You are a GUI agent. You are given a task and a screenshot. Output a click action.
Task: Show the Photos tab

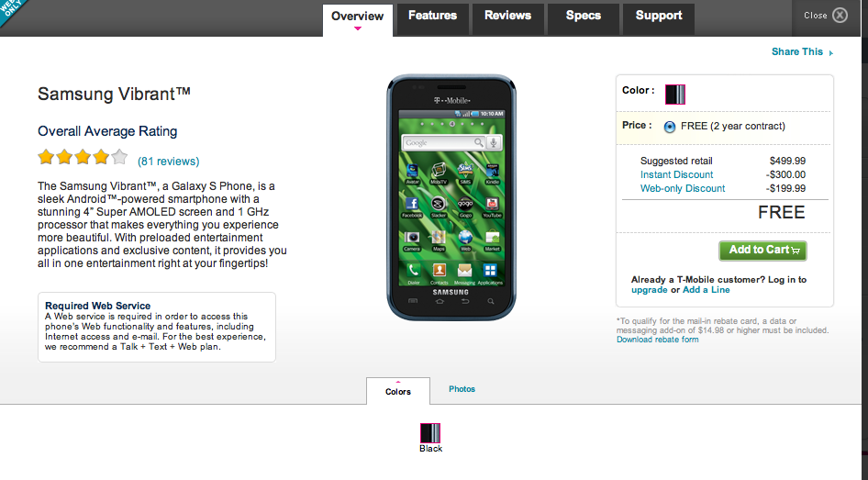point(462,389)
